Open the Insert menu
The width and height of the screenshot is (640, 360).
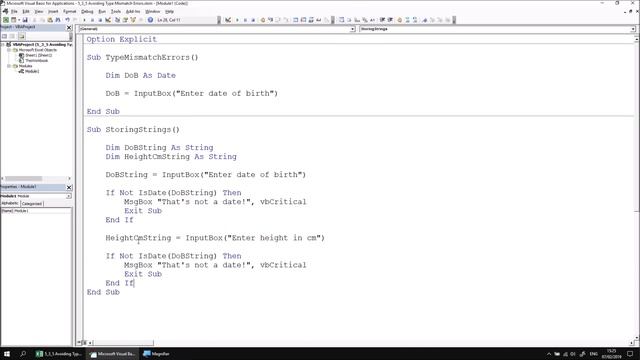(53, 11)
